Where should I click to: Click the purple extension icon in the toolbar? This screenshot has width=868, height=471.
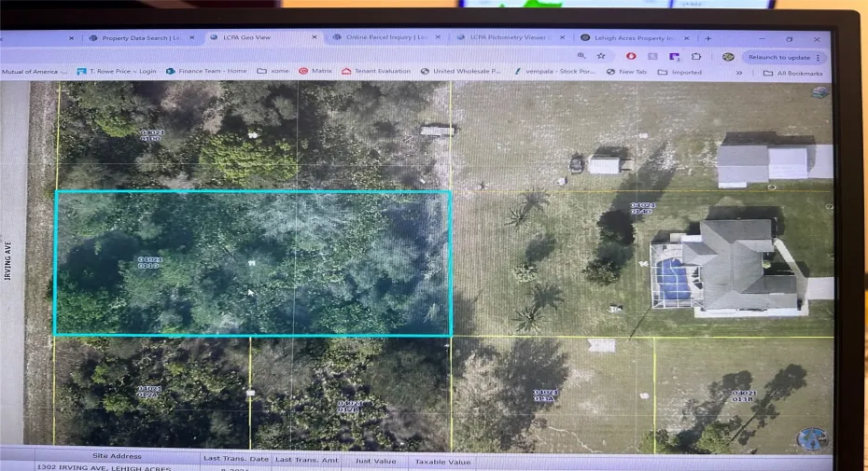pyautogui.click(x=674, y=57)
